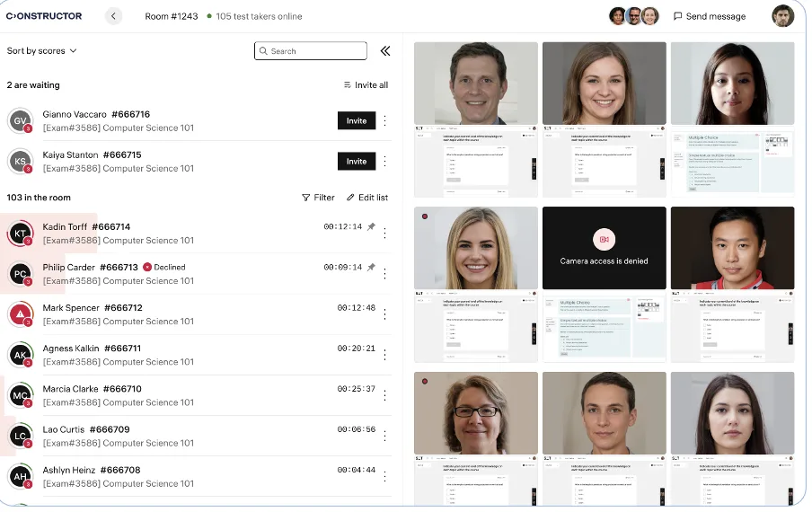This screenshot has height=512, width=812.
Task: Open Sort by scores dropdown
Action: 41,50
